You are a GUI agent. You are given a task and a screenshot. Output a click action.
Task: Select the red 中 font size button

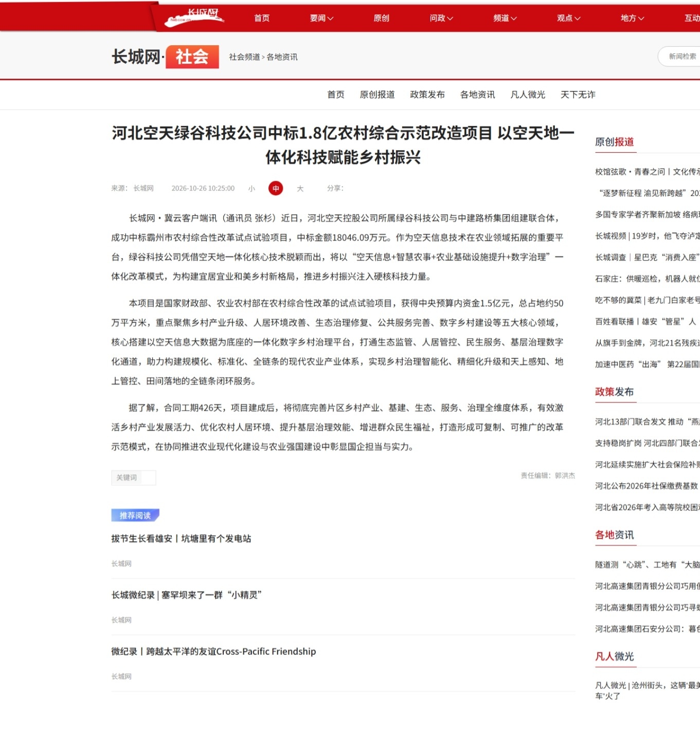coord(276,188)
